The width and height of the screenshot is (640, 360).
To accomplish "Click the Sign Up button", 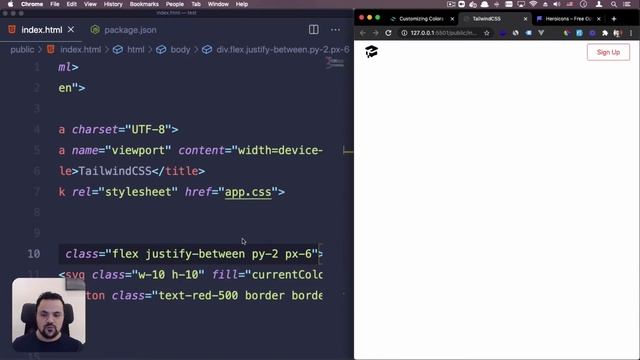I will 608,52.
